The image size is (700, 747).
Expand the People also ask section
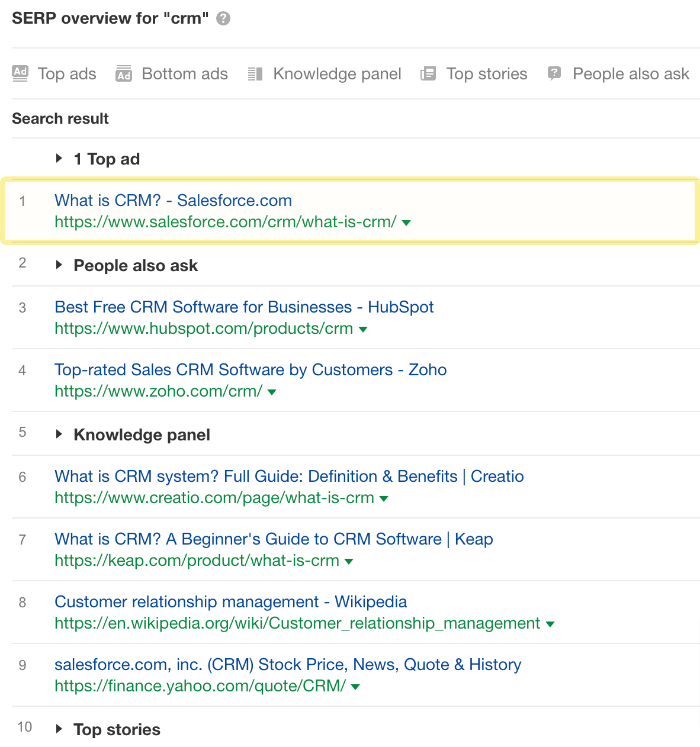[x=60, y=265]
